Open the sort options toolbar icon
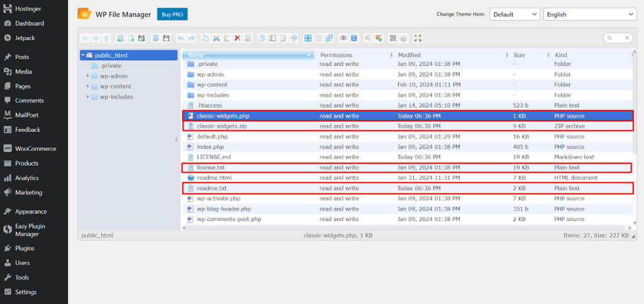 pyautogui.click(x=403, y=38)
